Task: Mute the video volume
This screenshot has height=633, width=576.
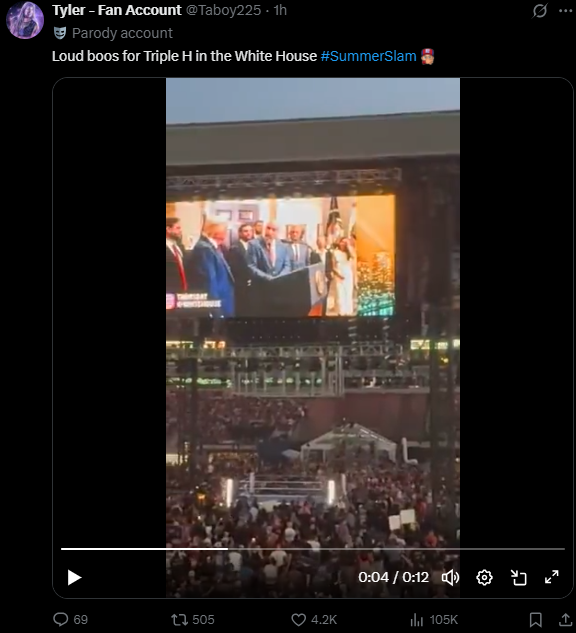Action: tap(450, 578)
